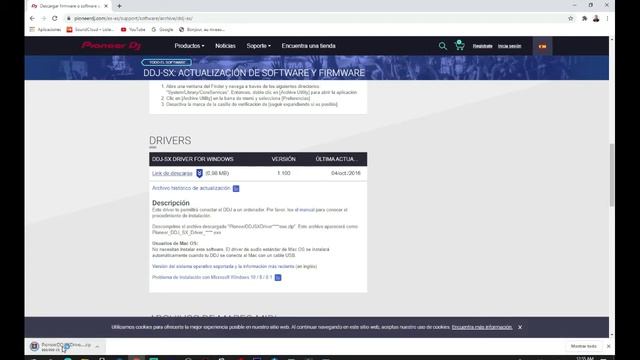Click the page vertical scrollbar thumb
The image size is (640, 360).
pyautogui.click(x=611, y=176)
